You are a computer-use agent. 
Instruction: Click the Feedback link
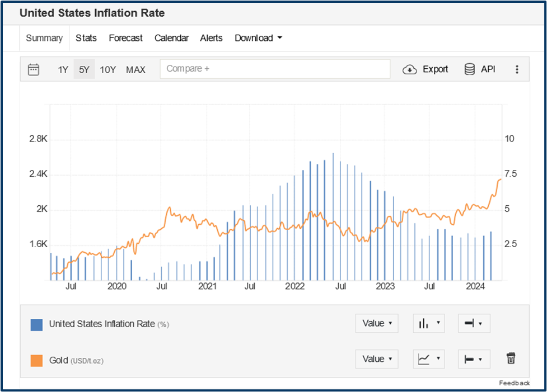pyautogui.click(x=514, y=383)
